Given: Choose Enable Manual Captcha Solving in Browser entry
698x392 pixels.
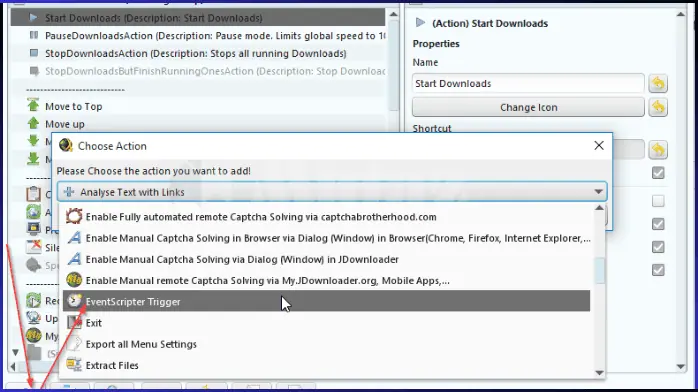Looking at the screenshot, I should pos(326,238).
